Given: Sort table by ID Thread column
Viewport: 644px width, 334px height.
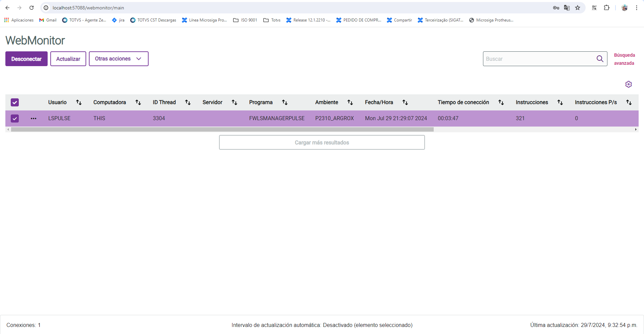Looking at the screenshot, I should coord(188,102).
